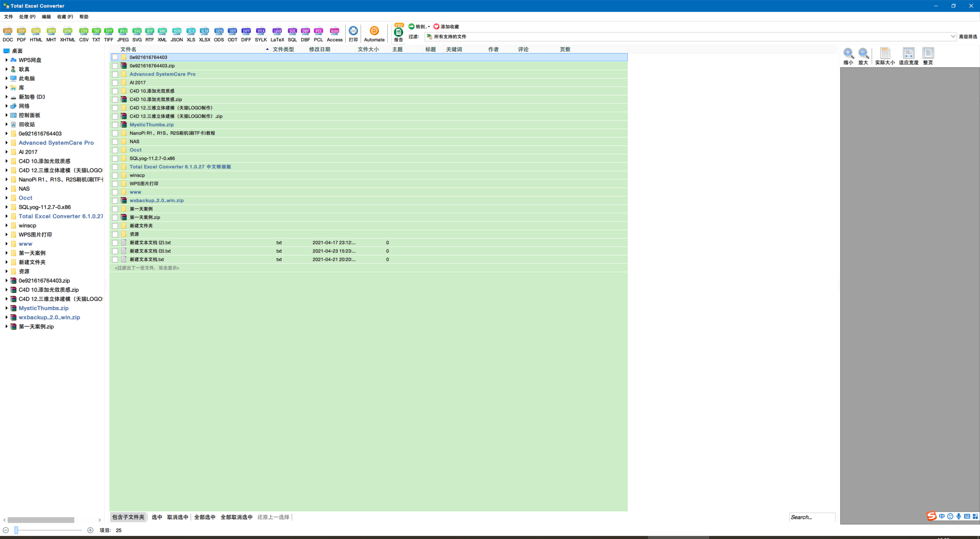Open the 处理 (P) menu
Screen dimensions: 980x539
(x=27, y=17)
